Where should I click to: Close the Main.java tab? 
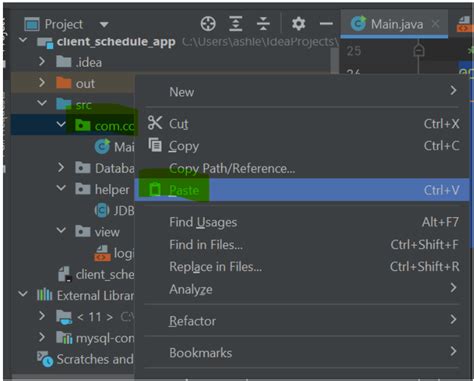click(435, 24)
